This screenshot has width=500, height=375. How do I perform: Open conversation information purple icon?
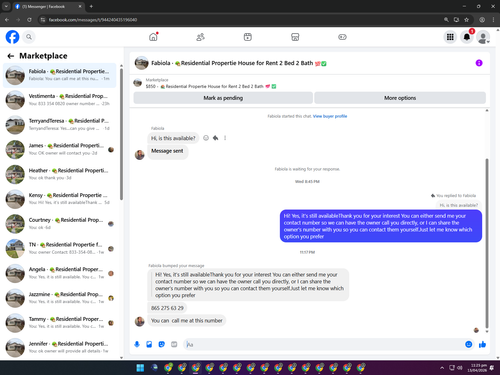[479, 63]
